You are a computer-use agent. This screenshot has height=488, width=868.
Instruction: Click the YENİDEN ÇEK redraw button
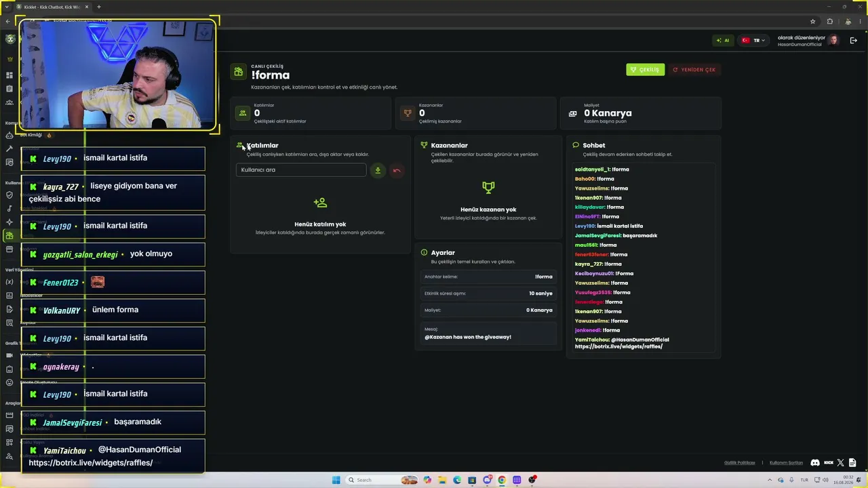[x=694, y=69]
